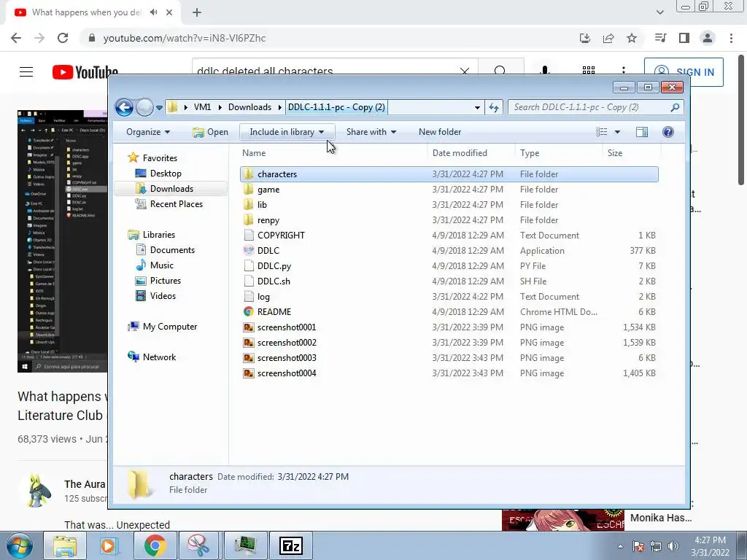Sort files by the Size column header
747x560 pixels.
coord(614,153)
